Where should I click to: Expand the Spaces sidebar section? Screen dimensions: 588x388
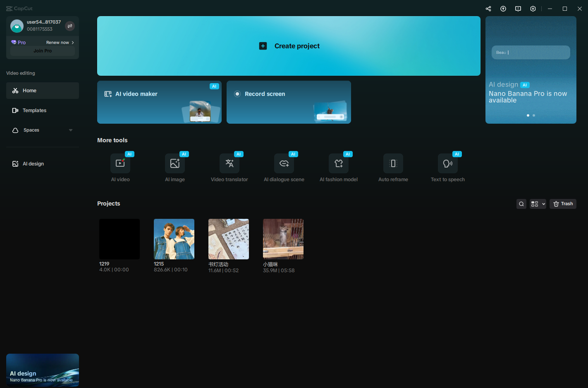point(71,130)
